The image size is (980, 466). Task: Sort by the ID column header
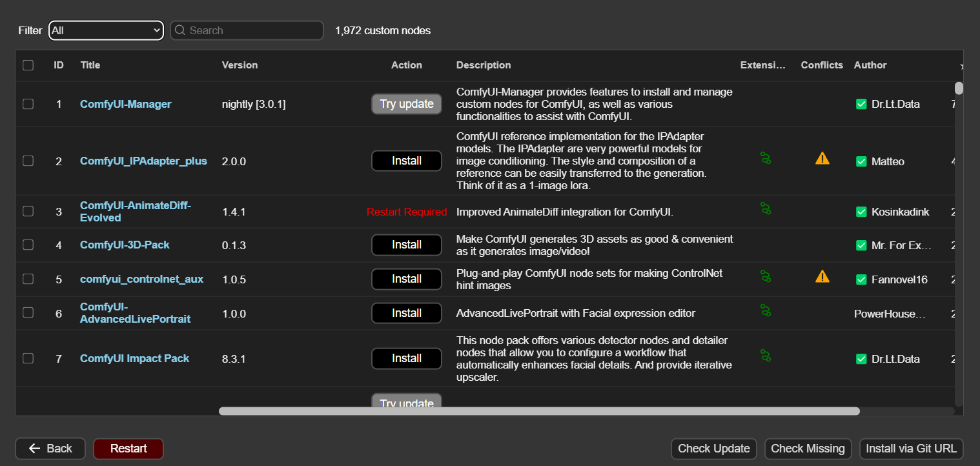click(x=59, y=65)
